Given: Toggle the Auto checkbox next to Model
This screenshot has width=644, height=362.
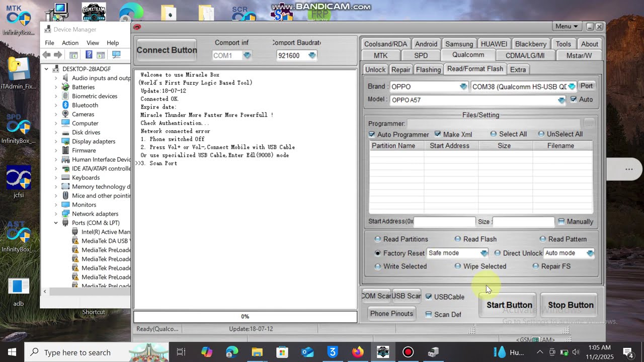Looking at the screenshot, I should [574, 100].
